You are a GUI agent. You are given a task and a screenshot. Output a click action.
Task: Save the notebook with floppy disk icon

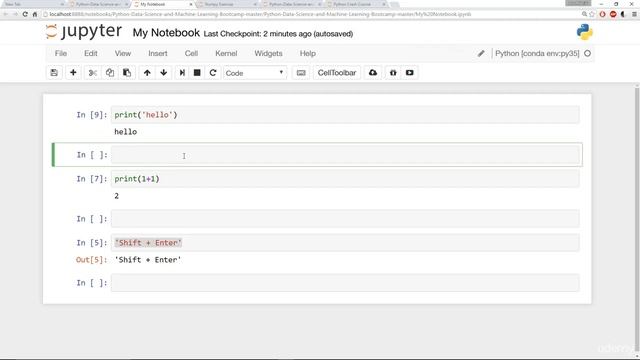tap(54, 73)
